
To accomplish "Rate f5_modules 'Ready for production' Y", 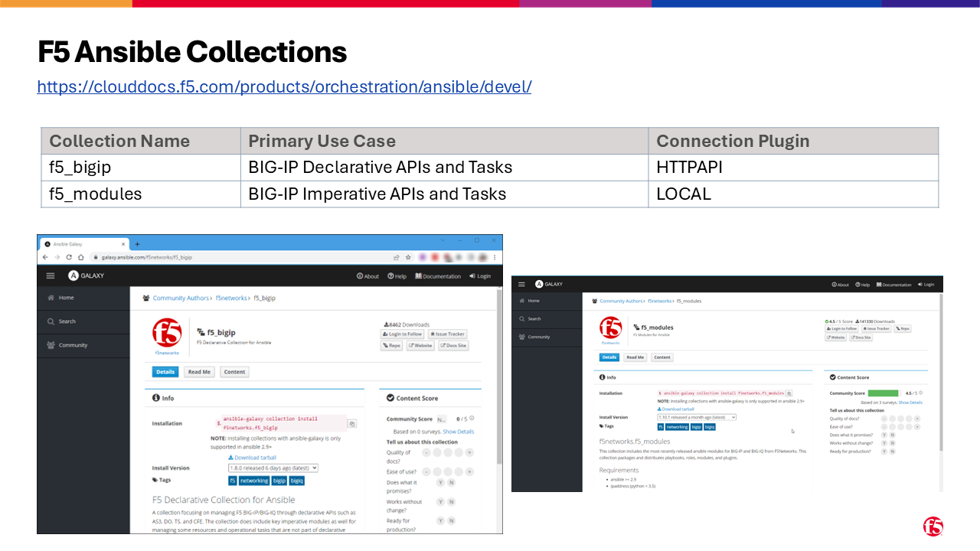I will point(884,452).
